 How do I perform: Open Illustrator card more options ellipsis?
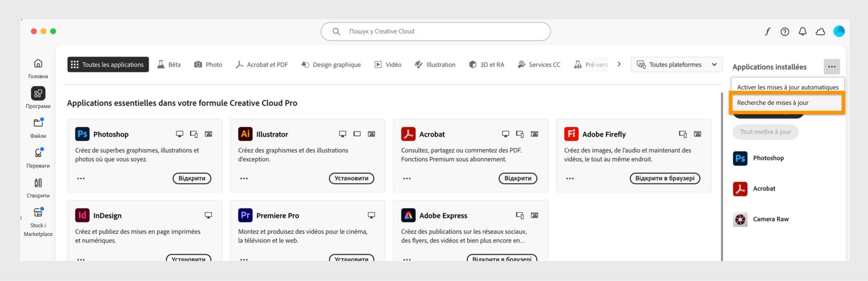coord(244,178)
